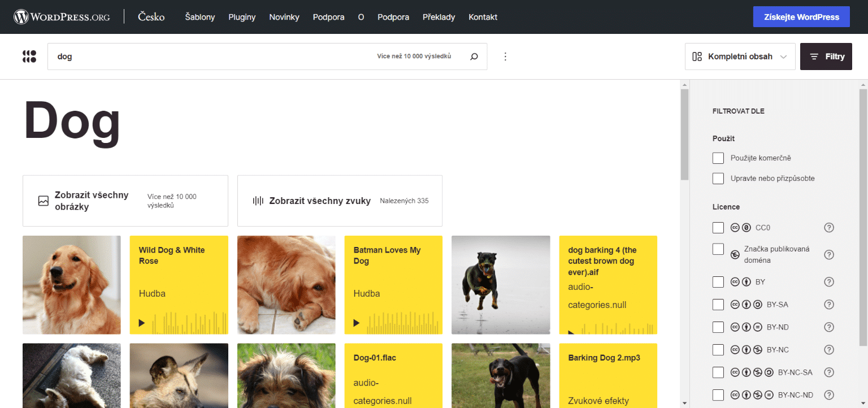This screenshot has width=868, height=408.
Task: Show help for BY-ND license
Action: point(829,327)
